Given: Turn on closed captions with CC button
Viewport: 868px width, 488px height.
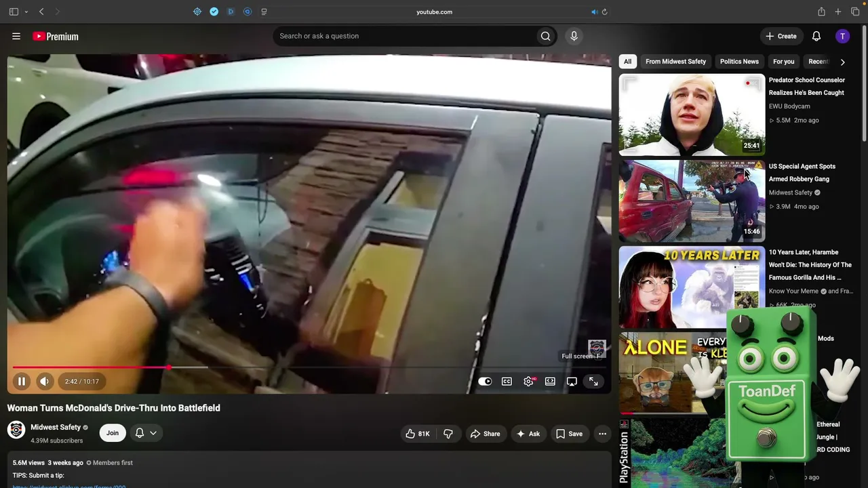Looking at the screenshot, I should pyautogui.click(x=507, y=382).
